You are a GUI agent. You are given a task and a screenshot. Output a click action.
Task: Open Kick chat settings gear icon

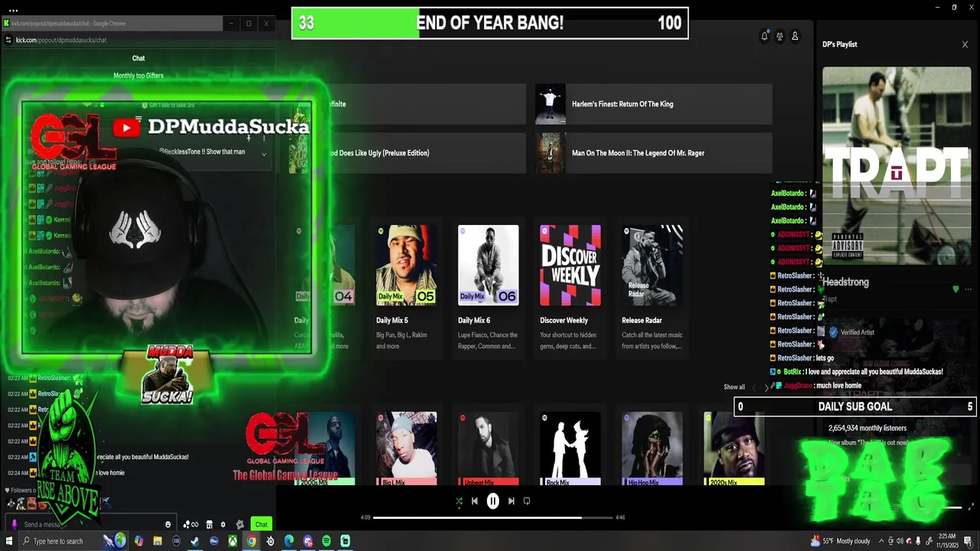[223, 524]
